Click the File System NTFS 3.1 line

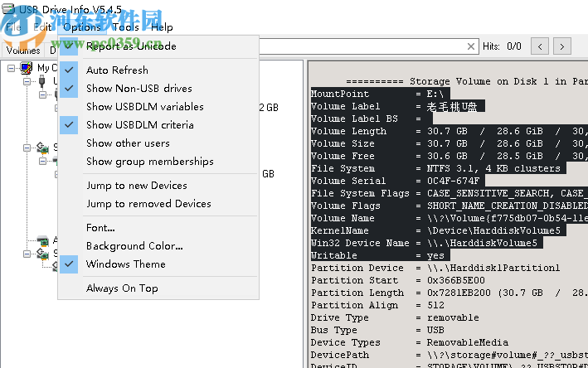coord(439,168)
